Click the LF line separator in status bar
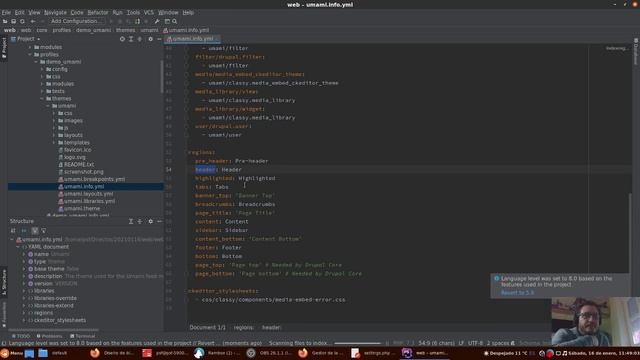The image size is (640, 360). click(x=461, y=343)
